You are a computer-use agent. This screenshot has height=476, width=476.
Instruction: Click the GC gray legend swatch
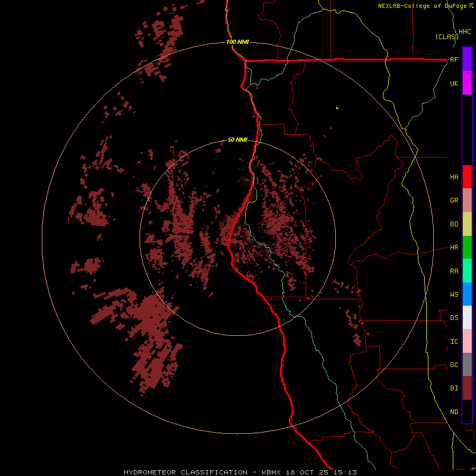point(467,364)
